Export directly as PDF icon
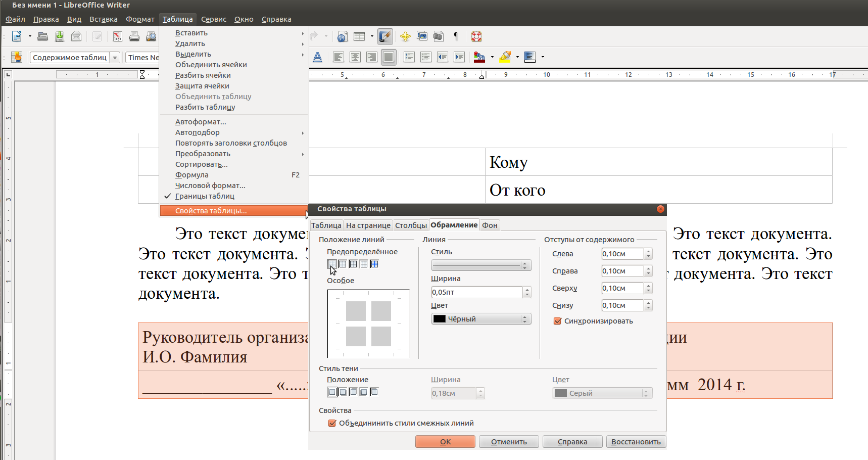Viewport: 868px width, 460px height. [x=118, y=36]
